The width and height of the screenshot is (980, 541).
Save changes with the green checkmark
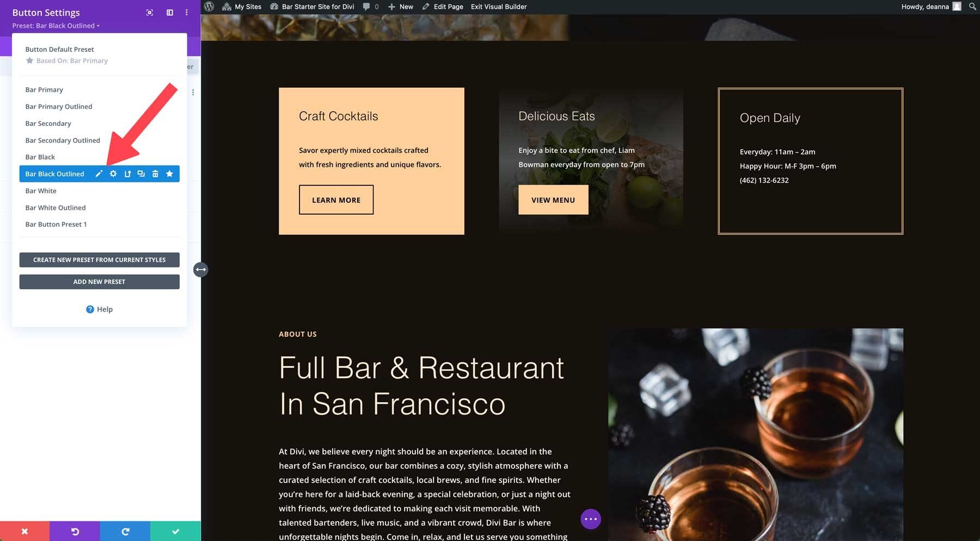pos(175,531)
